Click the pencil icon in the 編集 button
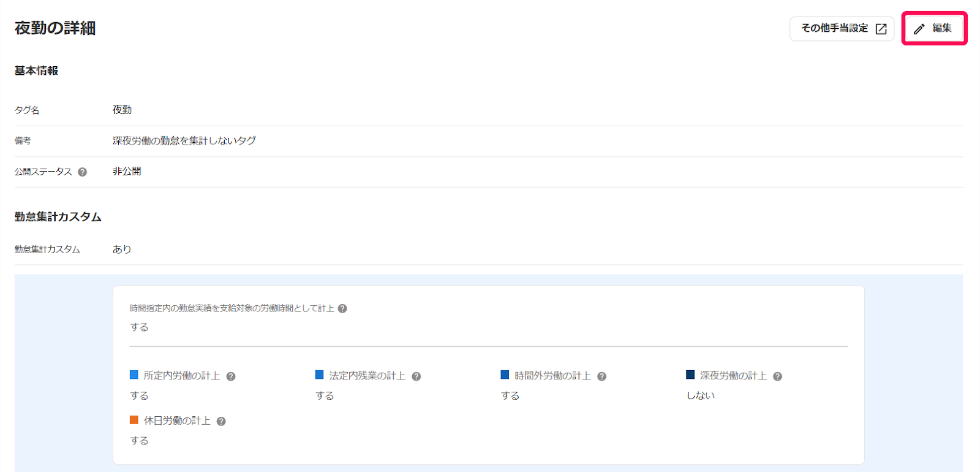 click(919, 29)
